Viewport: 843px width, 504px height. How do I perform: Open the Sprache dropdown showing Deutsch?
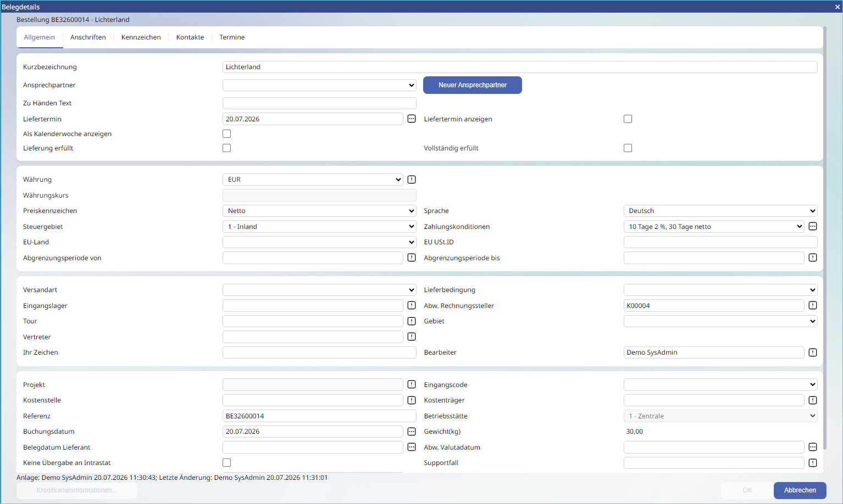click(720, 211)
